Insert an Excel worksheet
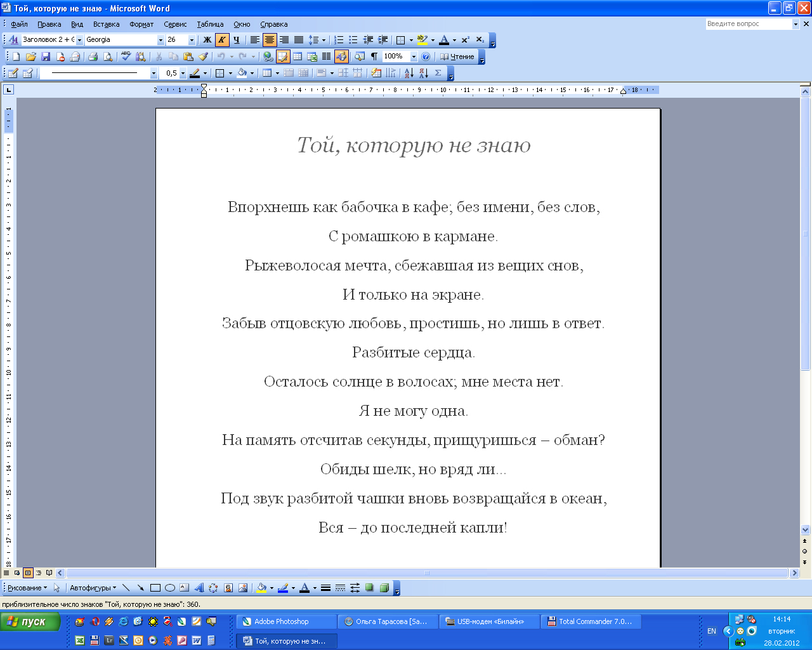 (312, 56)
